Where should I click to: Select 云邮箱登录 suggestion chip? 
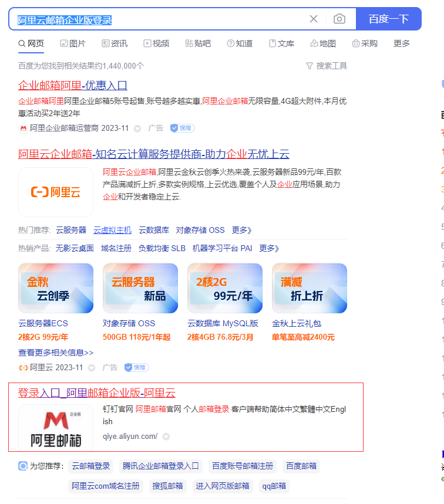pyautogui.click(x=90, y=466)
